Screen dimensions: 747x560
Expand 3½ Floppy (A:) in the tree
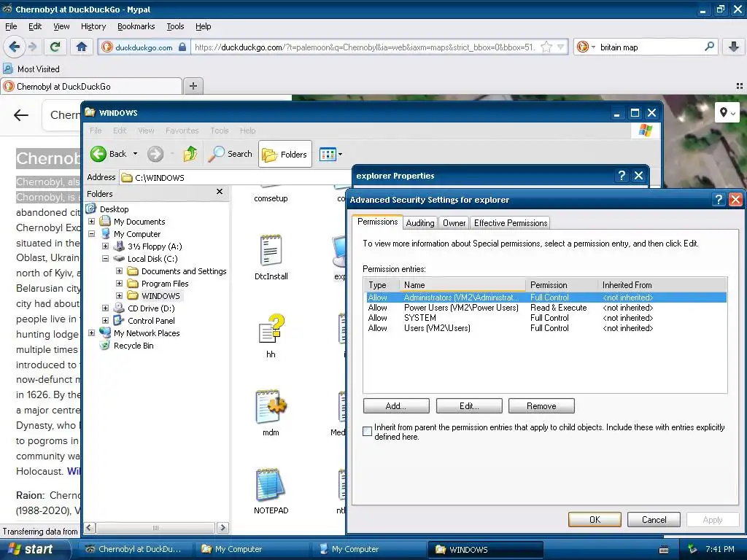pyautogui.click(x=105, y=246)
